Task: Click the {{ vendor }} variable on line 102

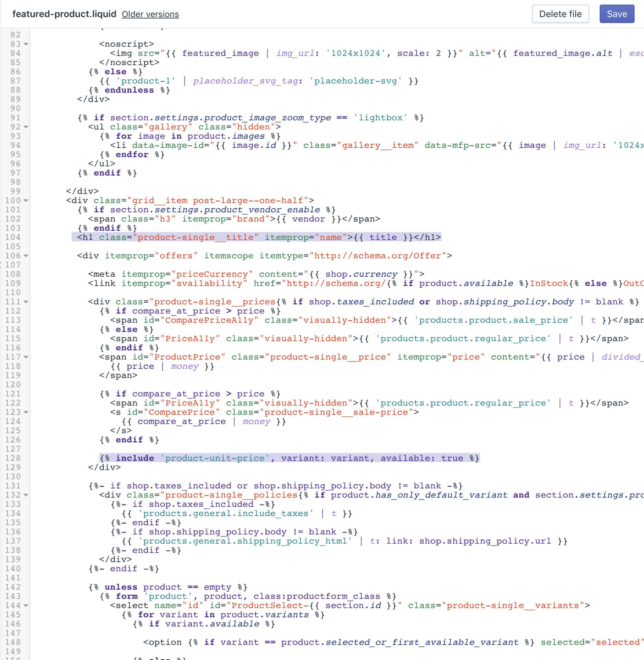Action: coord(308,219)
